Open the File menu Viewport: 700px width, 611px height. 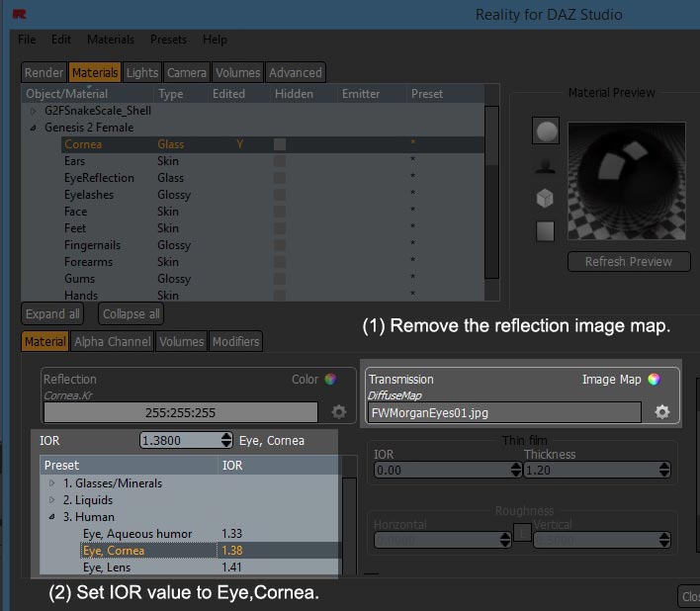pos(27,40)
